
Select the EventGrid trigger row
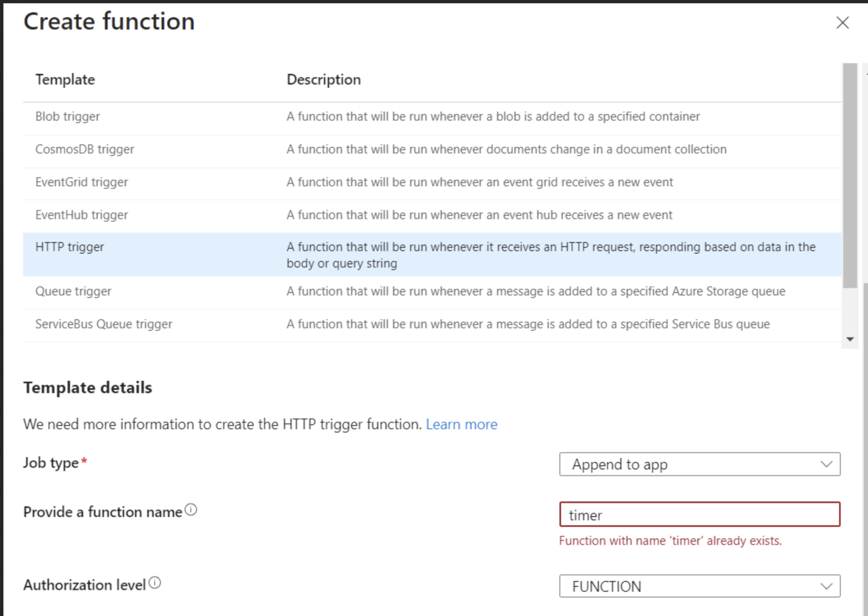81,182
